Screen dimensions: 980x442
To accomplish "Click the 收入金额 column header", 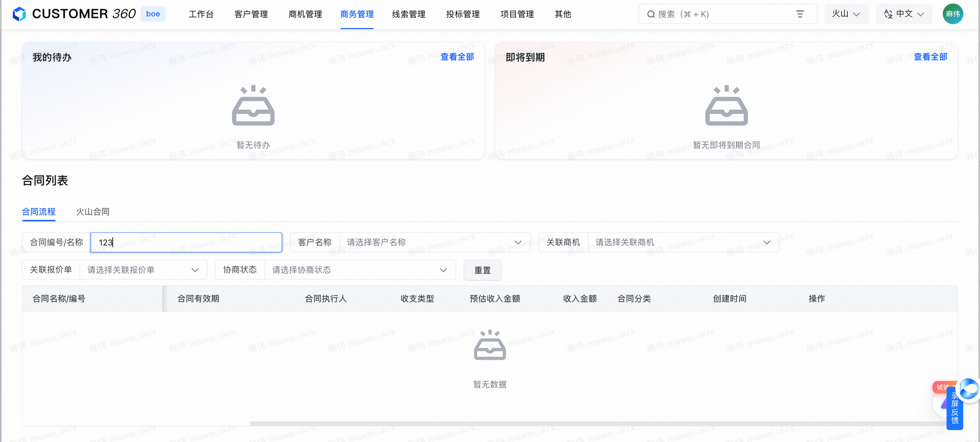I will (x=580, y=298).
